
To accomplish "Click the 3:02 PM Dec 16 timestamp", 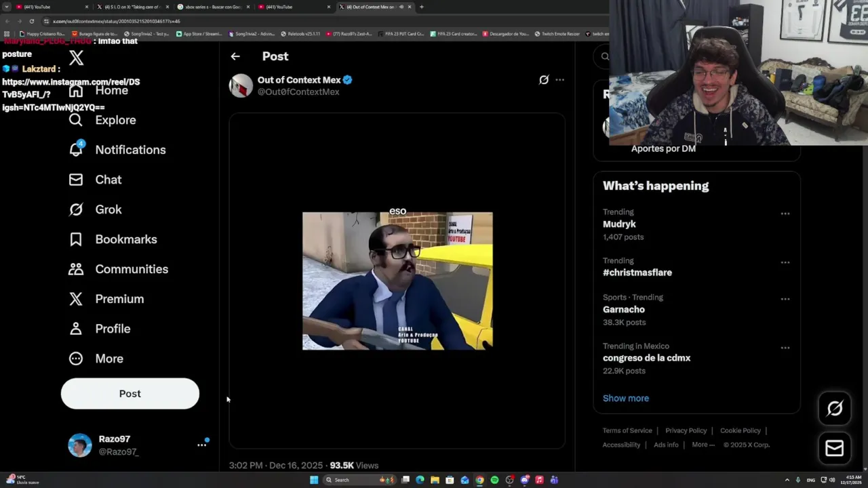I will coord(276,466).
